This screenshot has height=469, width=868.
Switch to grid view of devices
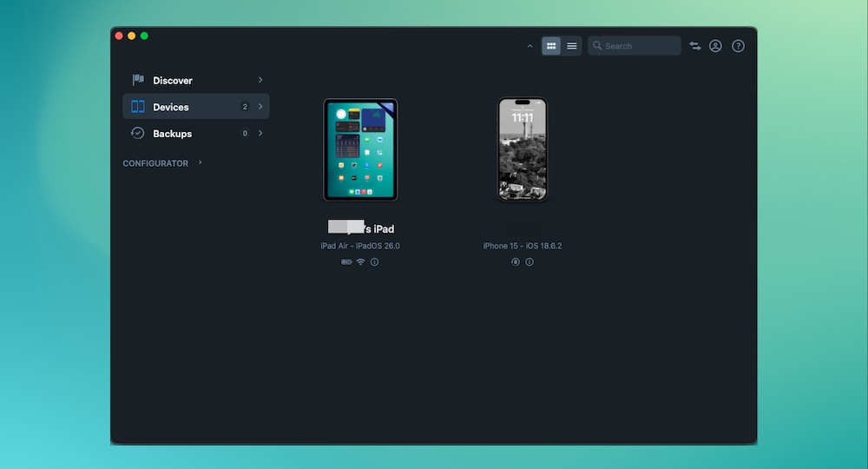(551, 46)
